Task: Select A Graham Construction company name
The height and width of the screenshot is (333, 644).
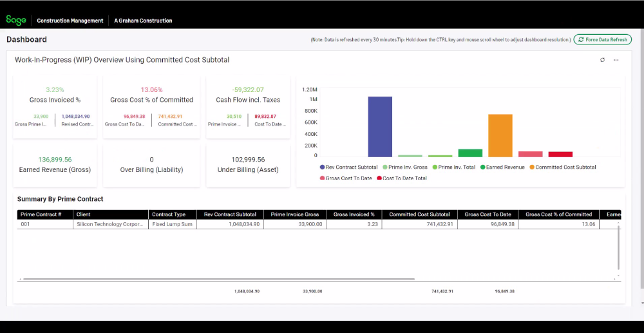Action: [143, 21]
